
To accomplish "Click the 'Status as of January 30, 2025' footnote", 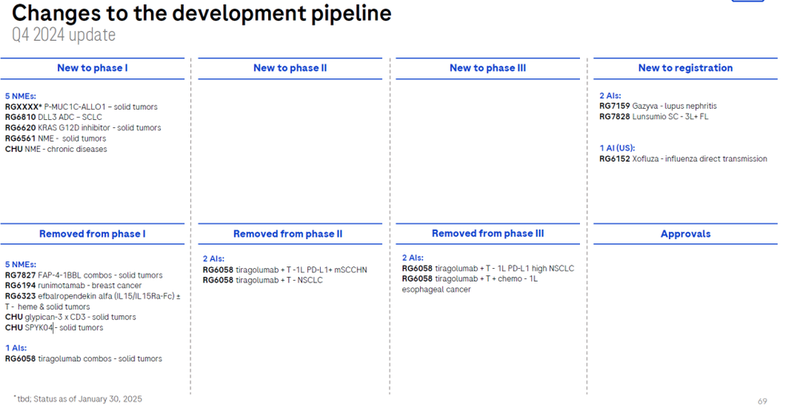I will pos(77,398).
